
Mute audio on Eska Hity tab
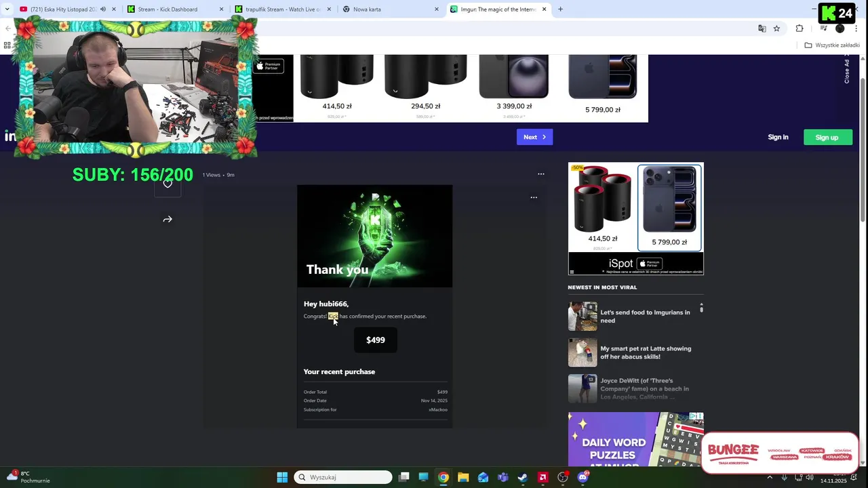pos(102,9)
